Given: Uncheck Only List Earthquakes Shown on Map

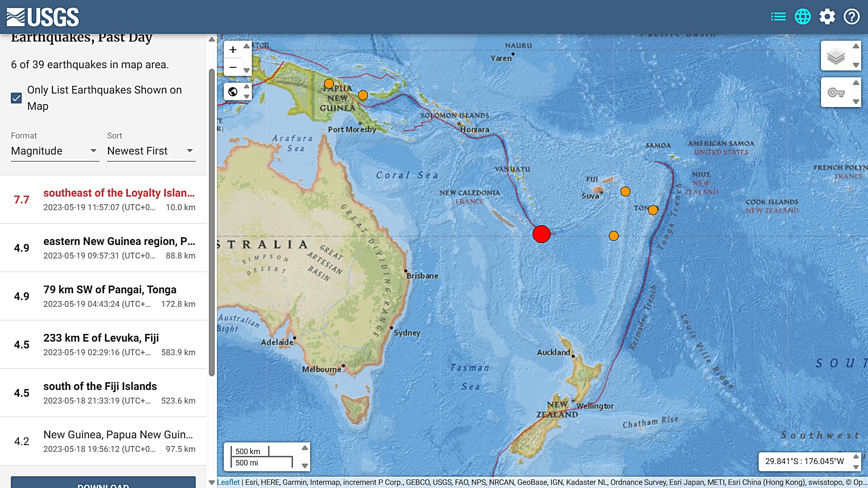Looking at the screenshot, I should pos(16,98).
